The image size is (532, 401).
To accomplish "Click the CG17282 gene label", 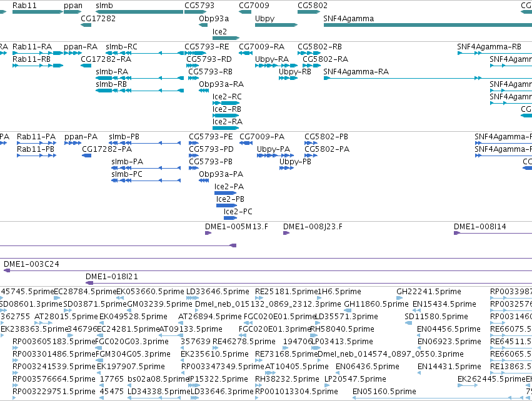I will coord(98,18).
